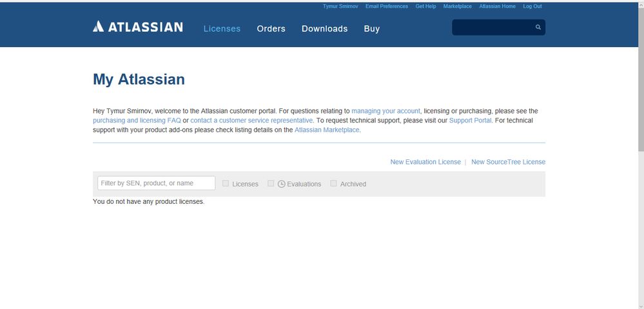
Task: Go to Marketplace in top bar
Action: [x=458, y=6]
